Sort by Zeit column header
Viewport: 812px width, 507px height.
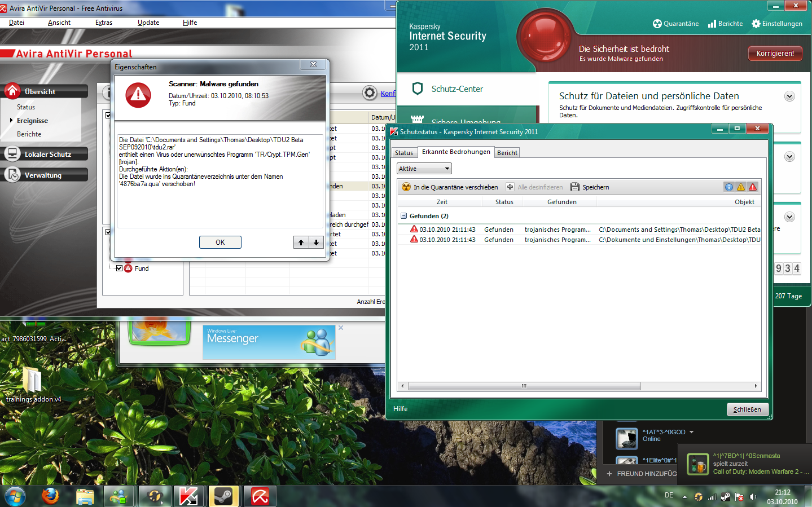(442, 202)
